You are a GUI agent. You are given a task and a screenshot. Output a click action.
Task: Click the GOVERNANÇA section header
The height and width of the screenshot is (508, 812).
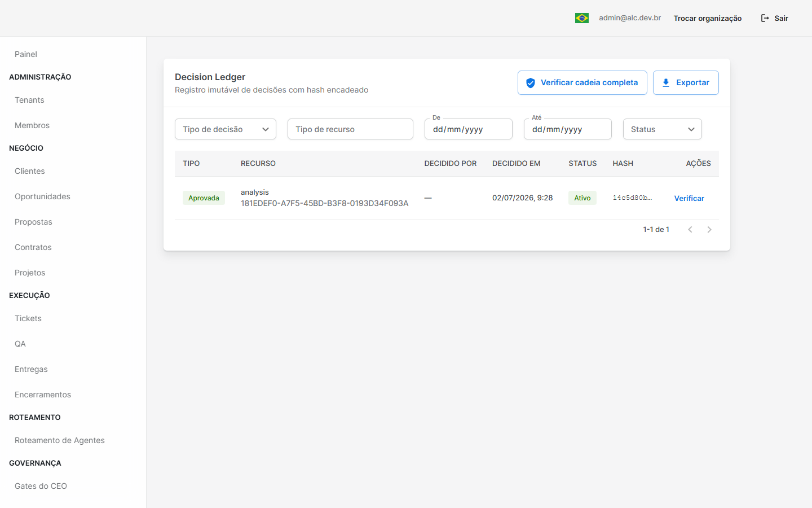pos(35,463)
